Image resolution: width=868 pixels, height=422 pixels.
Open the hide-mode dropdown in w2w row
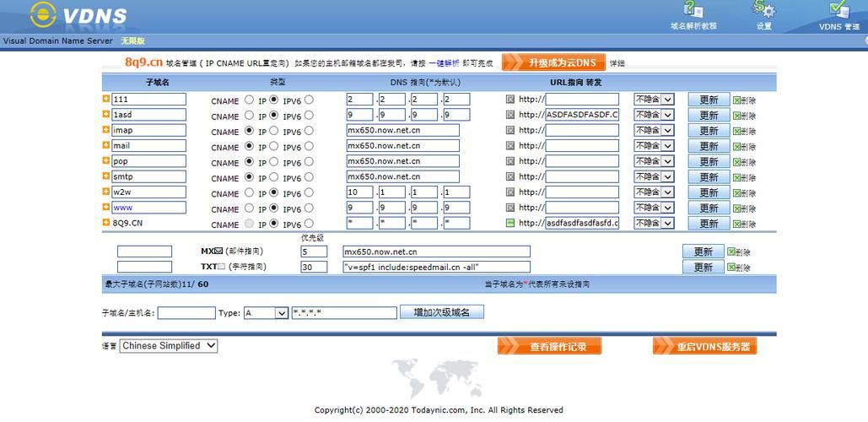654,192
